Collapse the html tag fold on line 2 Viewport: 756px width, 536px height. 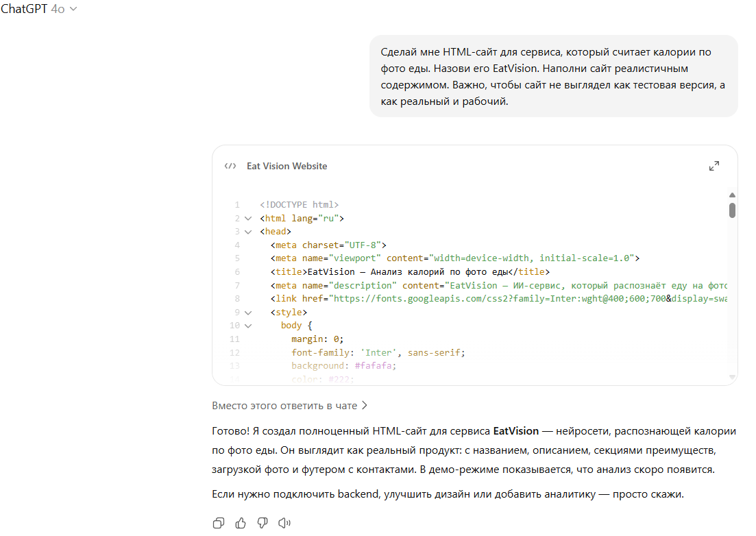point(248,219)
